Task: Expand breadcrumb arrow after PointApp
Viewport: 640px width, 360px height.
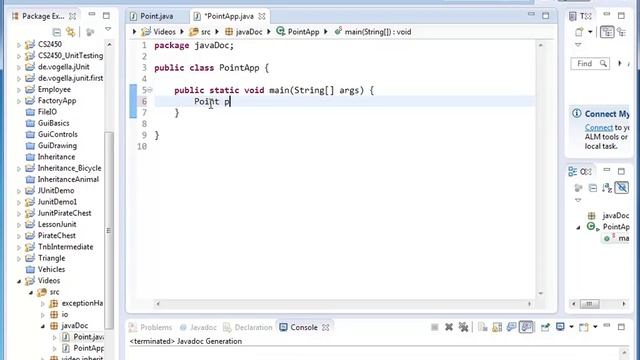Action: click(326, 32)
